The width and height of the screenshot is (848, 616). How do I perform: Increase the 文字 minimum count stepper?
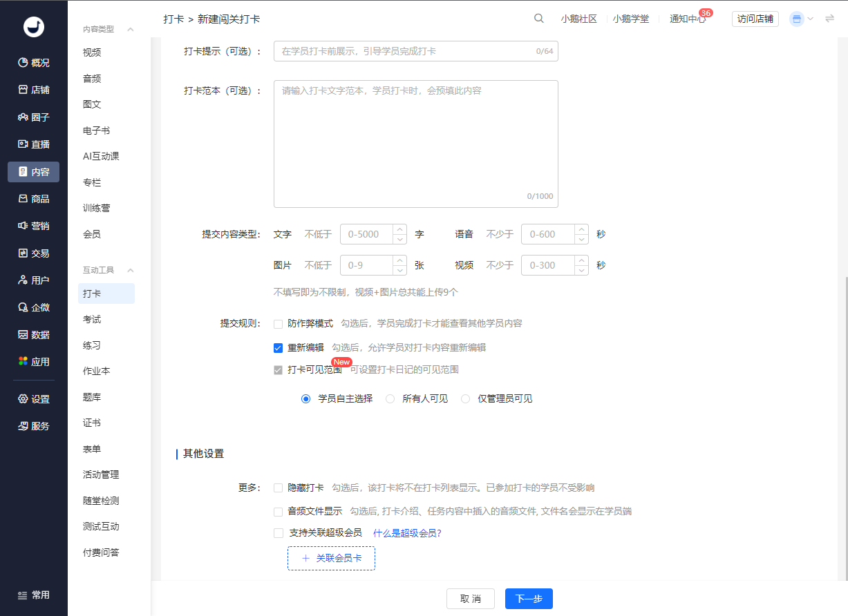coord(399,229)
